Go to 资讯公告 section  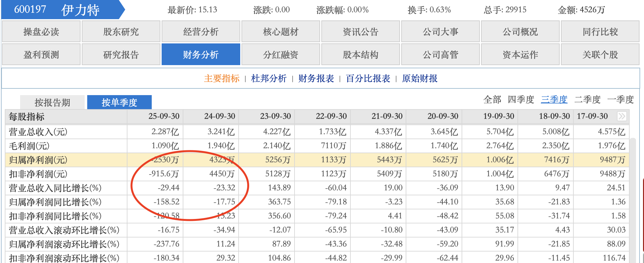point(361,32)
